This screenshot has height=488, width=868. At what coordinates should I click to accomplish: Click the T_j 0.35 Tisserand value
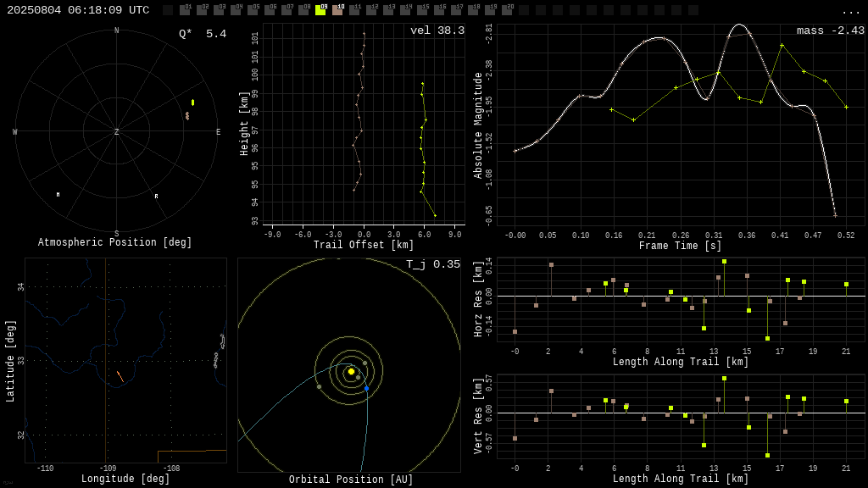point(433,264)
